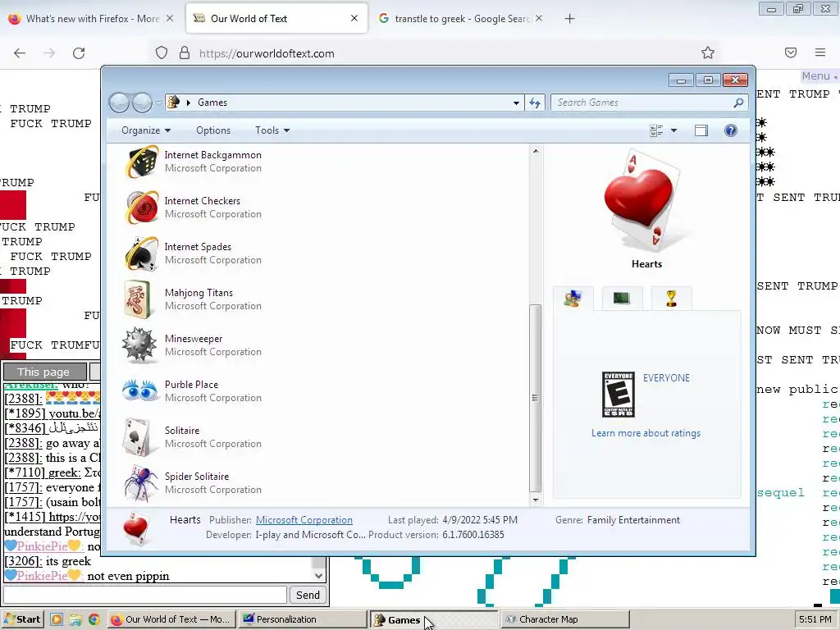
Task: Open the Games Explorer help icon
Action: coord(731,130)
